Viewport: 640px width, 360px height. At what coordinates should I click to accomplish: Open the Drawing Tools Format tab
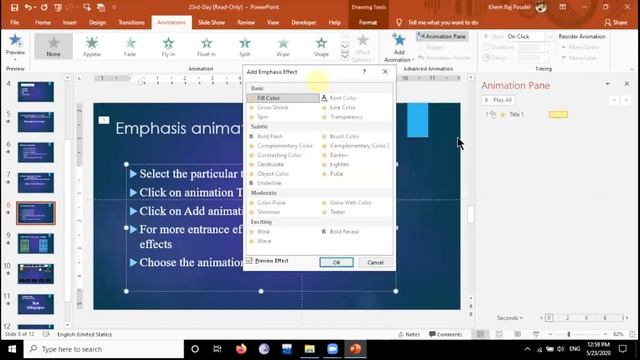pos(368,22)
